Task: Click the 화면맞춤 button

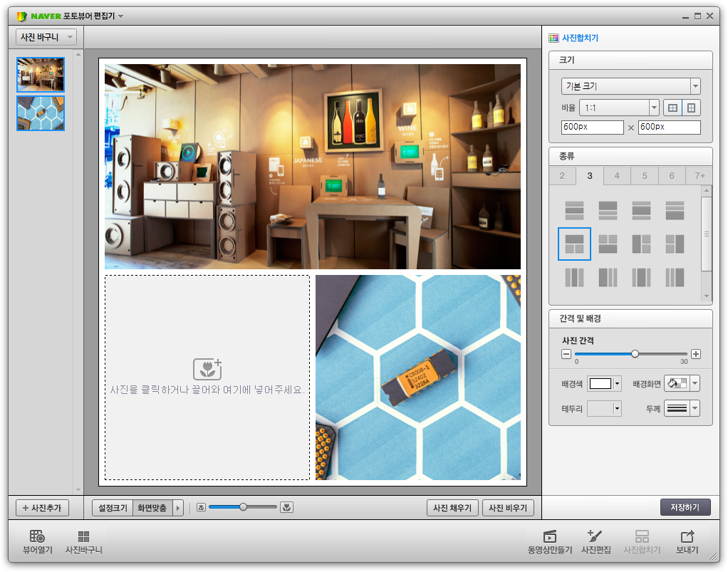Action: [x=152, y=508]
